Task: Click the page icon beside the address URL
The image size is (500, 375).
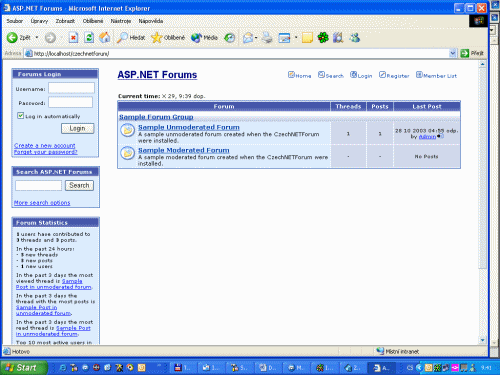Action: pos(29,53)
